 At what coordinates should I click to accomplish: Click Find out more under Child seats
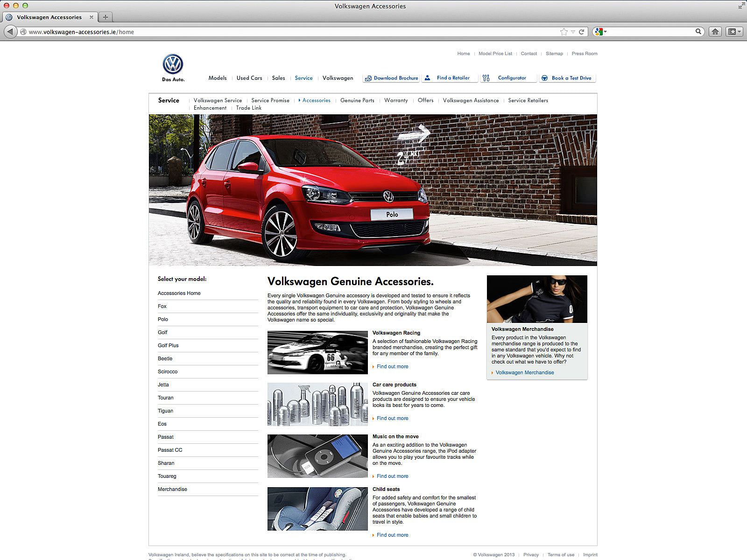(392, 535)
